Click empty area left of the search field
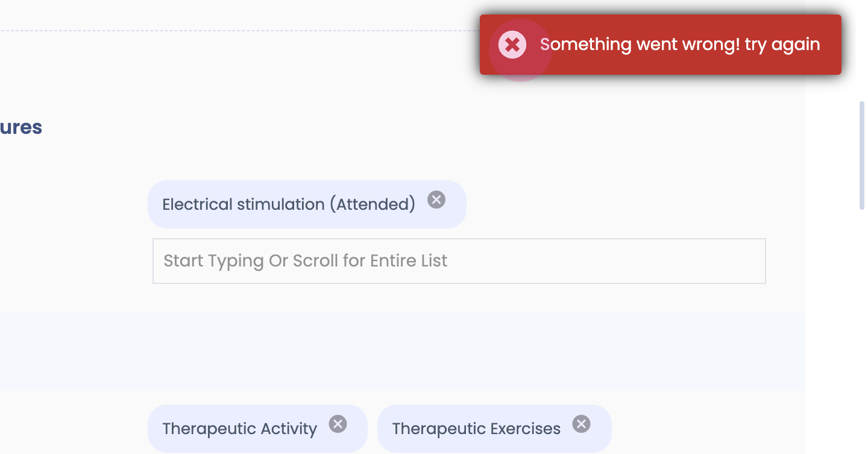Image resolution: width=868 pixels, height=454 pixels. coord(72,261)
